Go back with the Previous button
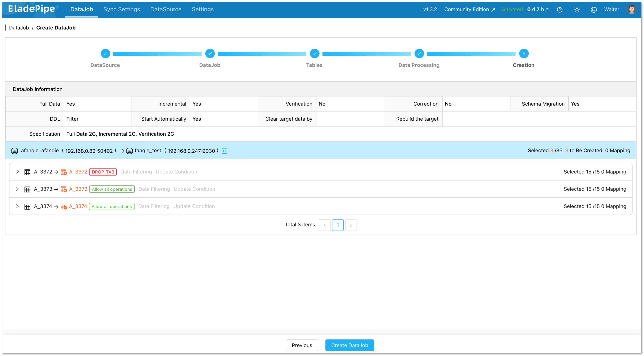644x356 pixels. [x=302, y=345]
